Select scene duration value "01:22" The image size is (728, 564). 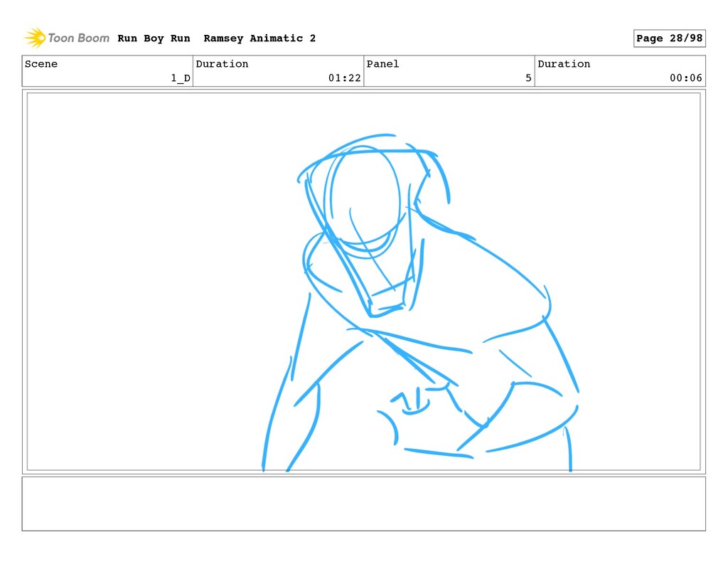(x=345, y=78)
